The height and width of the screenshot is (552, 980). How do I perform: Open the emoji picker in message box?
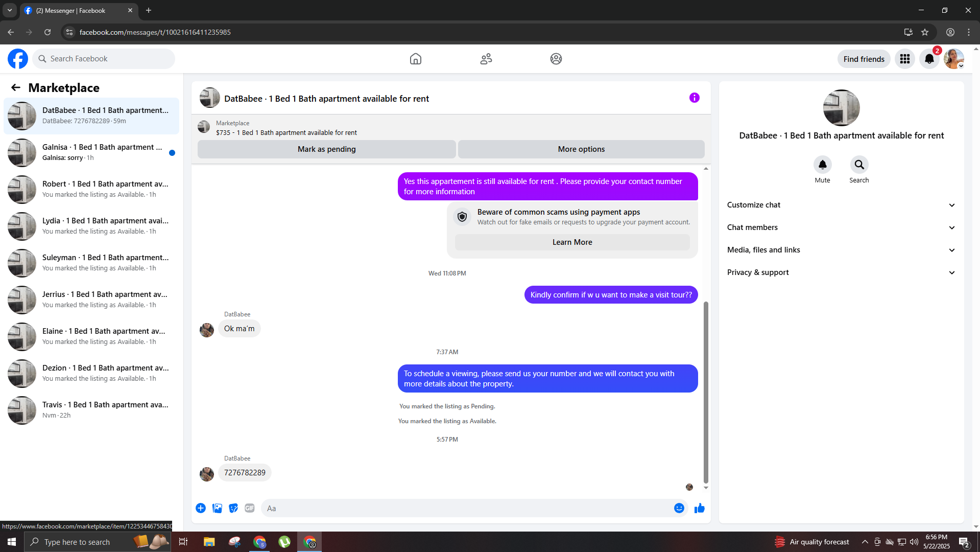(679, 508)
